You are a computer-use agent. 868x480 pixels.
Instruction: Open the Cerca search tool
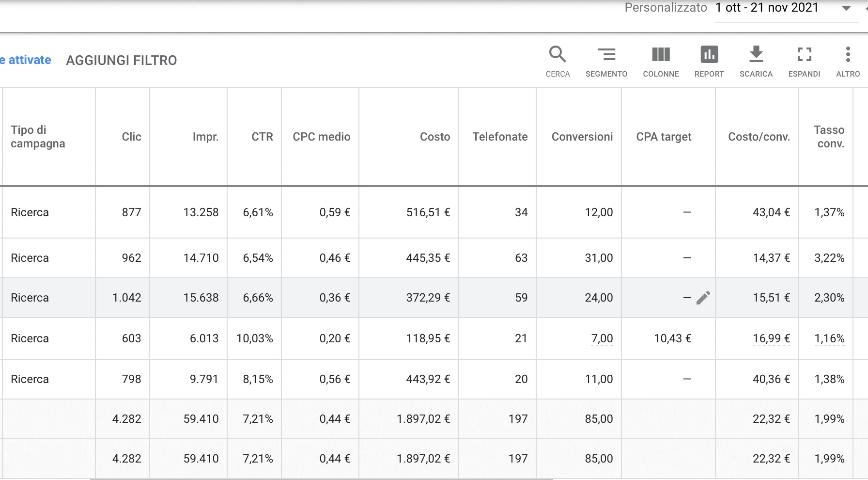point(558,61)
